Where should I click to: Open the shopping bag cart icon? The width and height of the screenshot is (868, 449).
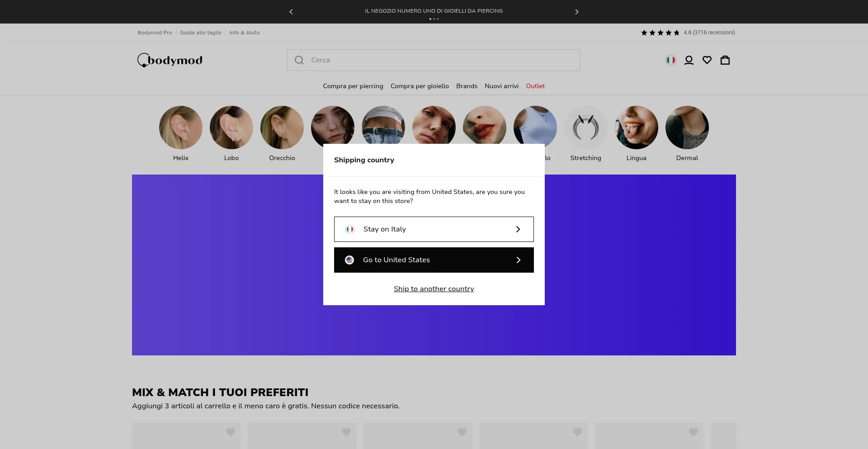725,60
